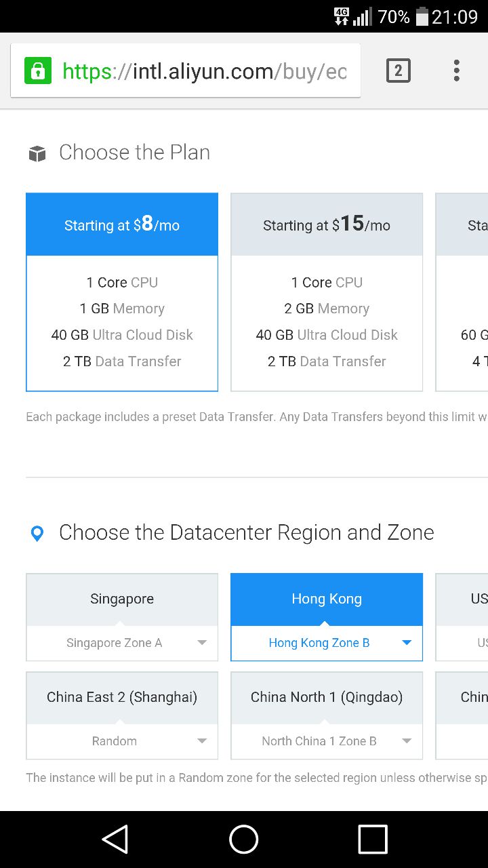
Task: Open Chrome's three-dot overflow menu
Action: pos(457,71)
